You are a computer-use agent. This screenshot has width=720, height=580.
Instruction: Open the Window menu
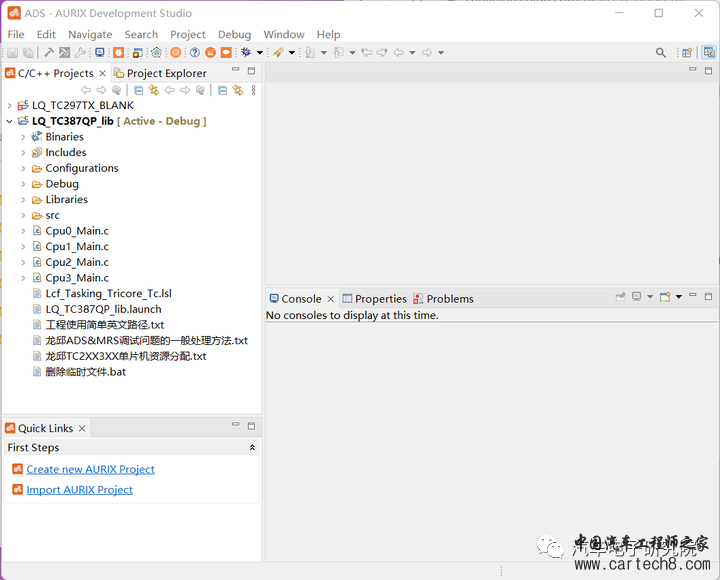(x=284, y=34)
